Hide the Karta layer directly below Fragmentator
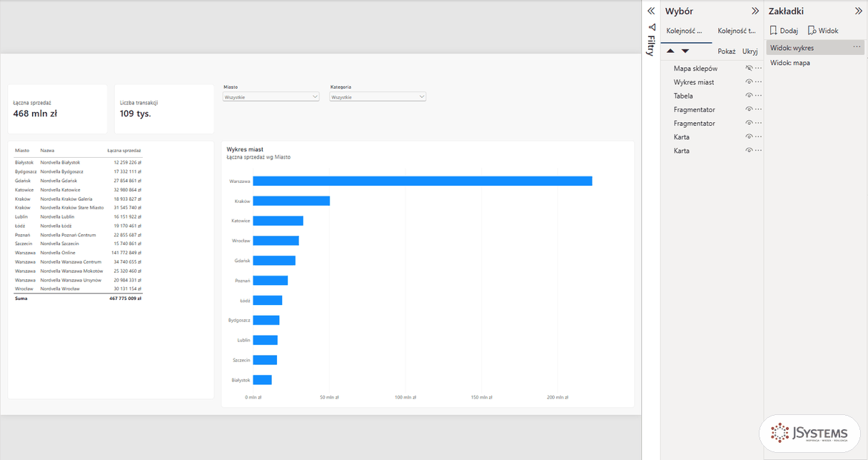868x460 pixels. [x=750, y=137]
